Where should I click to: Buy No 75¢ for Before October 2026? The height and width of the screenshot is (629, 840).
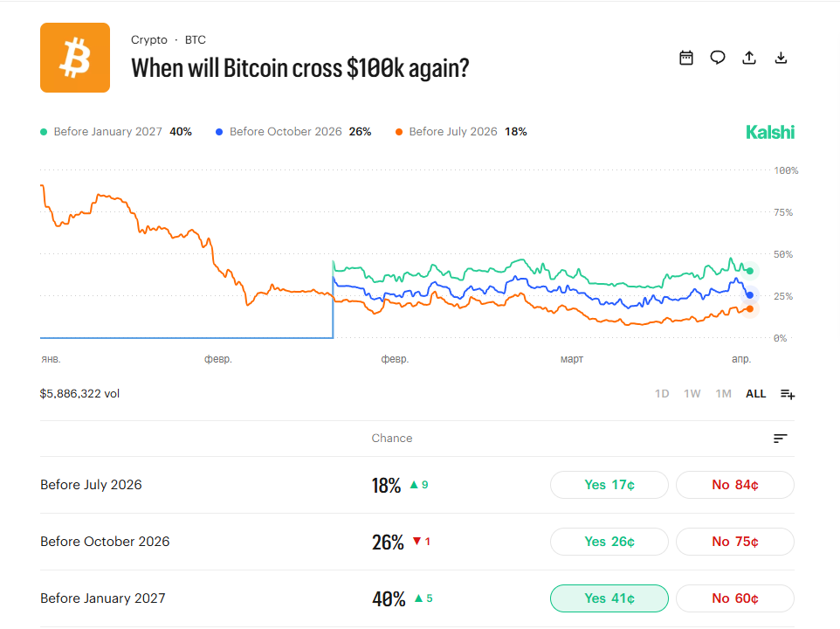click(734, 542)
